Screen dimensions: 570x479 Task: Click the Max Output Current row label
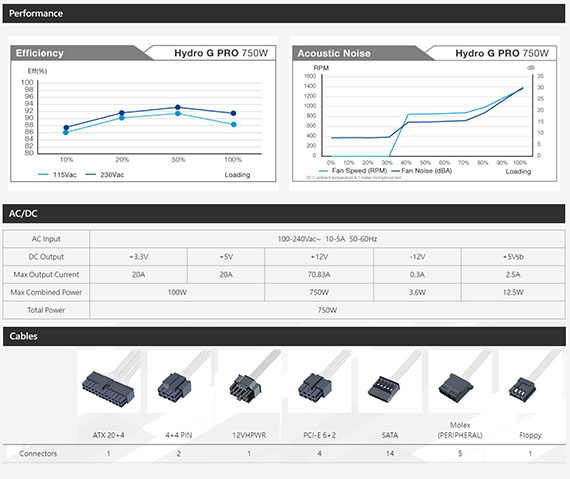click(x=46, y=275)
